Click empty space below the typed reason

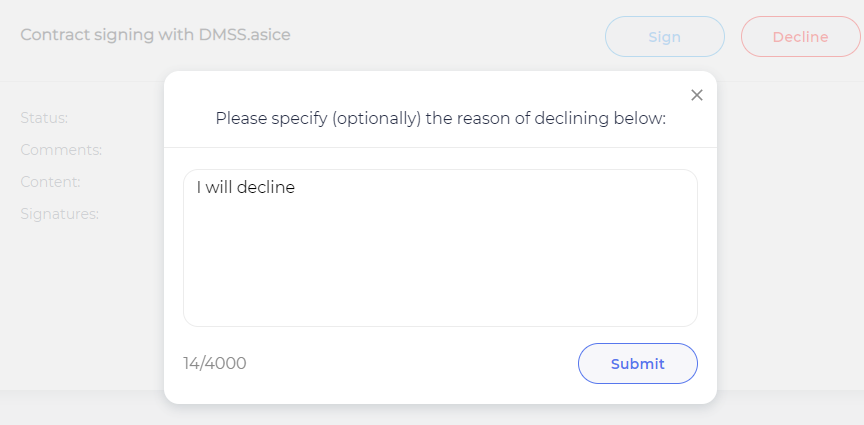[440, 270]
